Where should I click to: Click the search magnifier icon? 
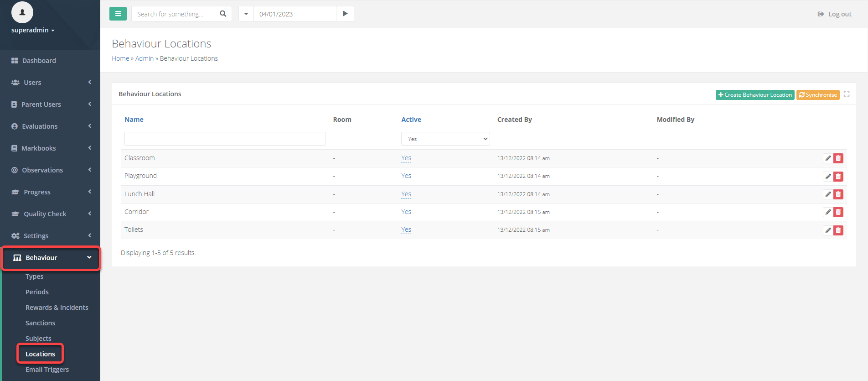[x=223, y=14]
